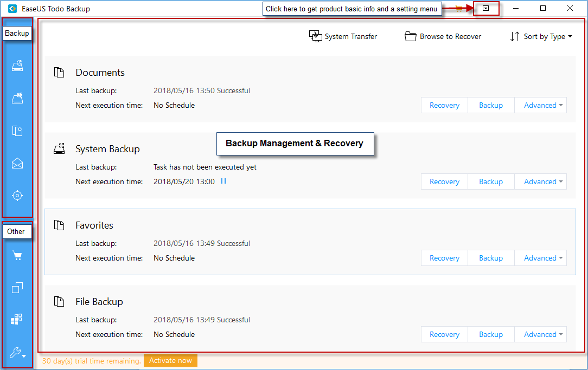
Task: Click the '2018/05/20 13:00' schedule time
Action: pyautogui.click(x=184, y=181)
